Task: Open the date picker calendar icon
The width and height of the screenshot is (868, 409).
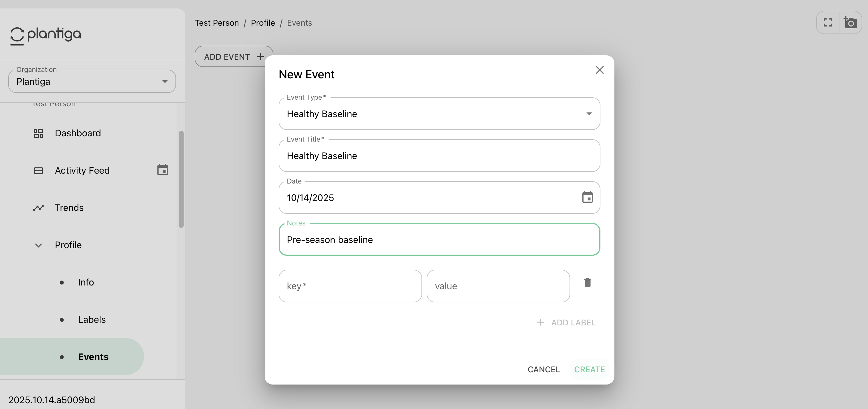Action: point(587,197)
